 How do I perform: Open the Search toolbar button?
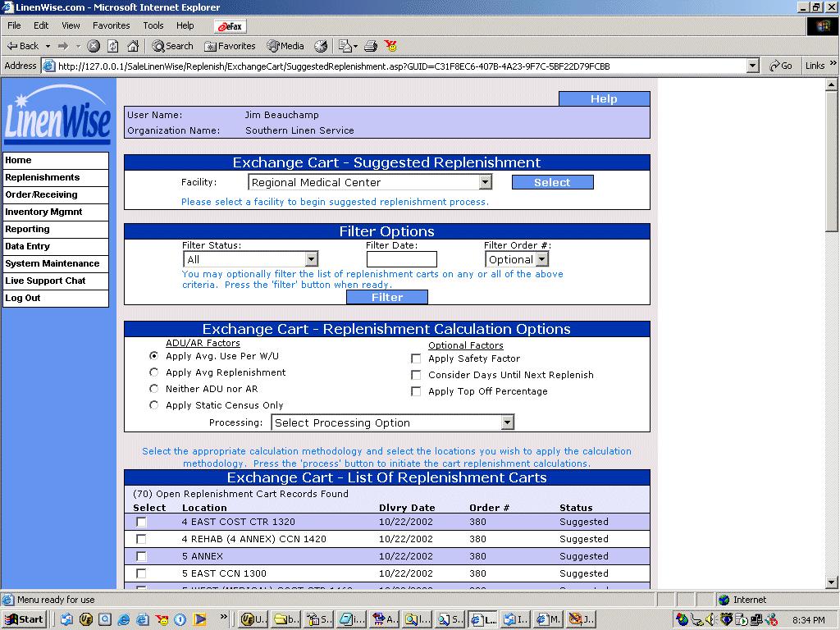pyautogui.click(x=172, y=46)
